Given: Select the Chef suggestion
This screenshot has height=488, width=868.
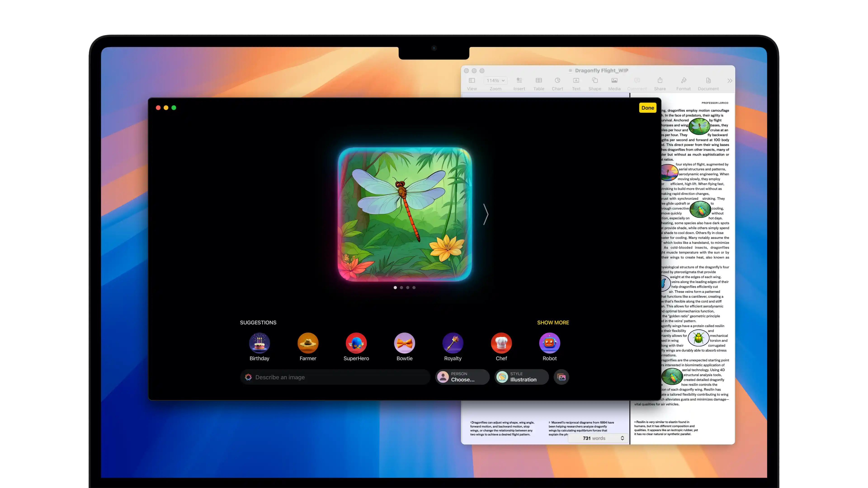Looking at the screenshot, I should click(x=501, y=343).
